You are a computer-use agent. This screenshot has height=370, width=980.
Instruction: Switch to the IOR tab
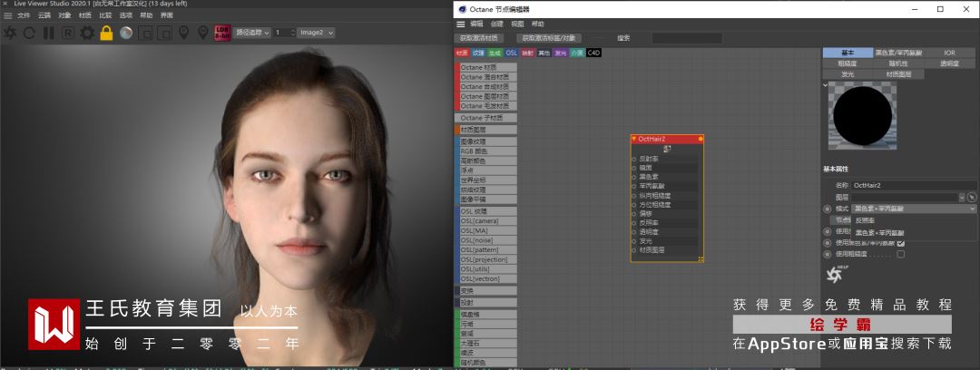pyautogui.click(x=950, y=54)
